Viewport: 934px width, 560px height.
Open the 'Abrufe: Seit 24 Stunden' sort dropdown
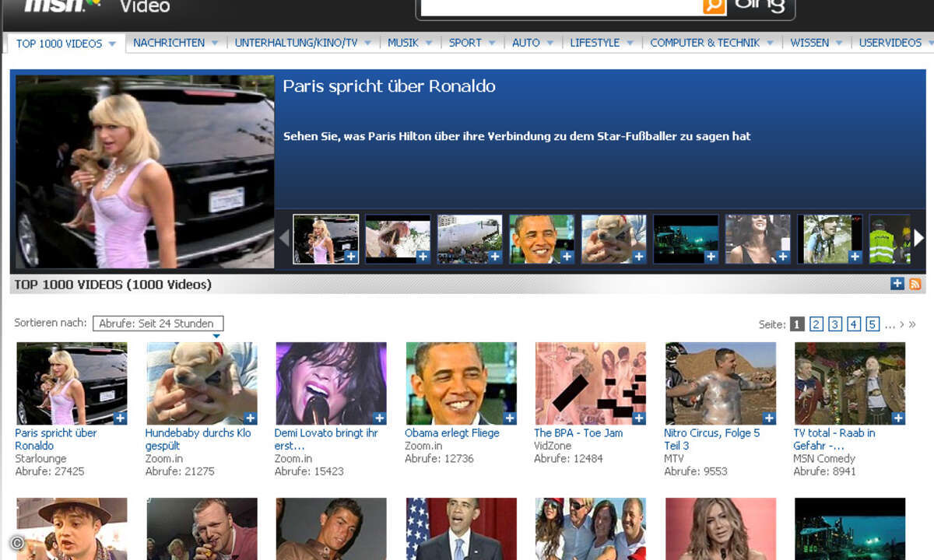coord(158,324)
